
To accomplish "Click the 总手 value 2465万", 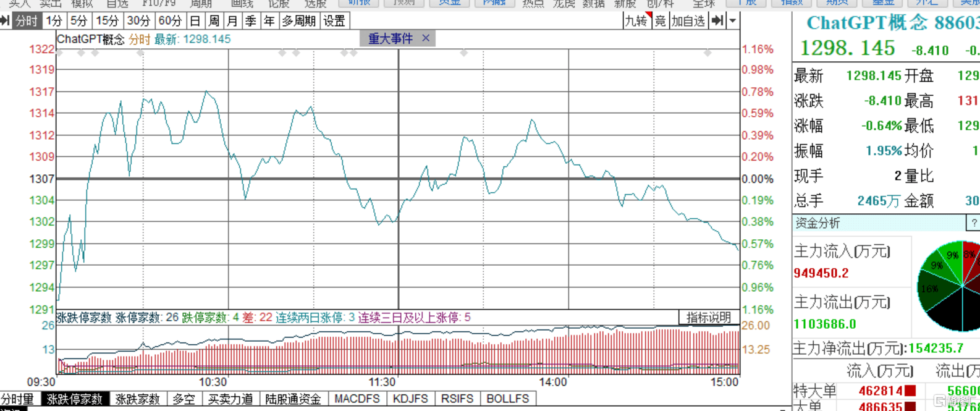I will [x=878, y=200].
